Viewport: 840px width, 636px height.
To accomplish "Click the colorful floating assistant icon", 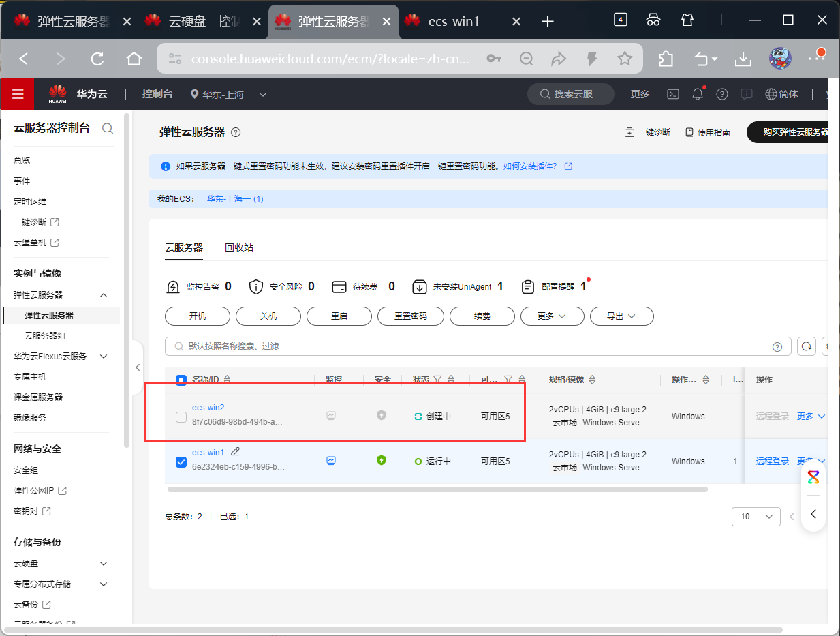I will (x=813, y=477).
